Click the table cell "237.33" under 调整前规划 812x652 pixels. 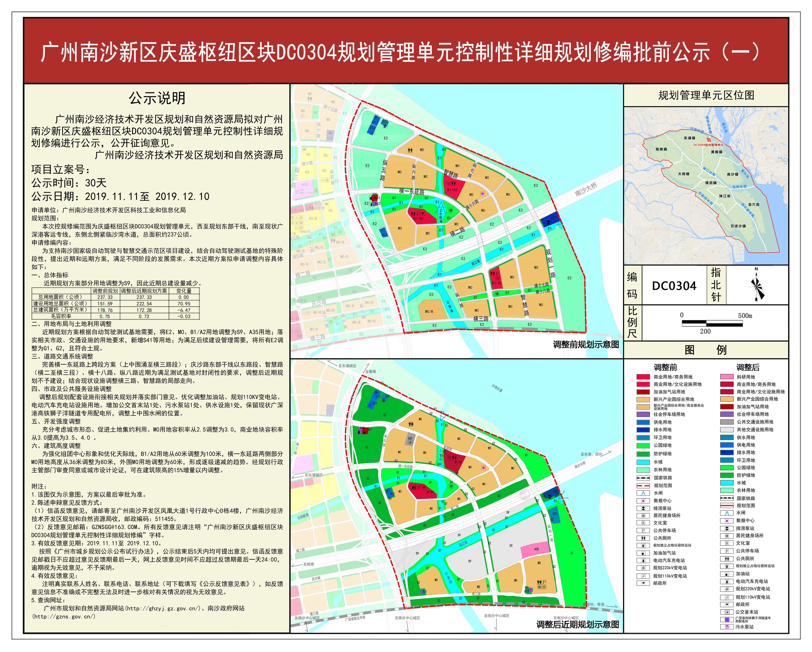point(105,297)
